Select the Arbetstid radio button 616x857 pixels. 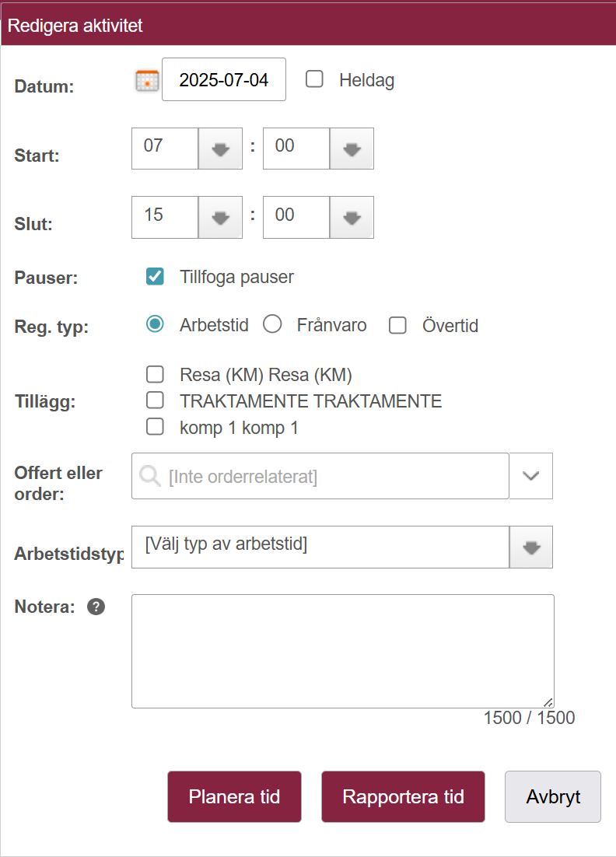pyautogui.click(x=156, y=324)
